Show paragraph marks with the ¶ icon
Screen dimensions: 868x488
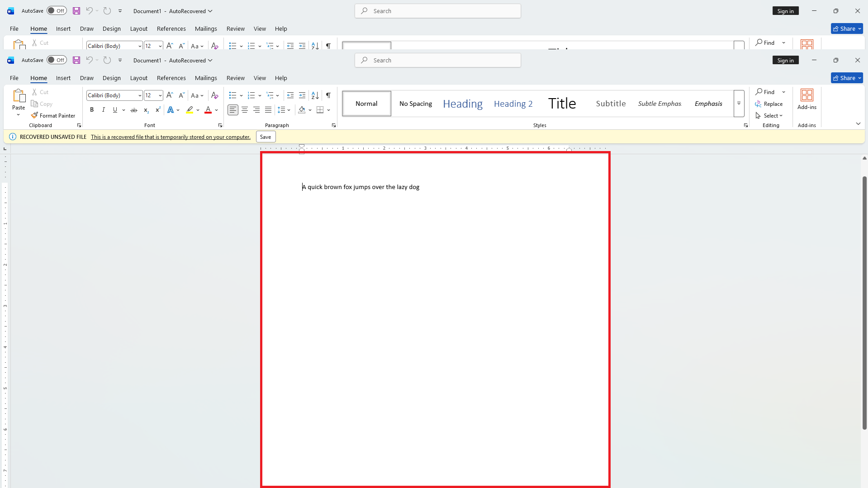tap(328, 95)
